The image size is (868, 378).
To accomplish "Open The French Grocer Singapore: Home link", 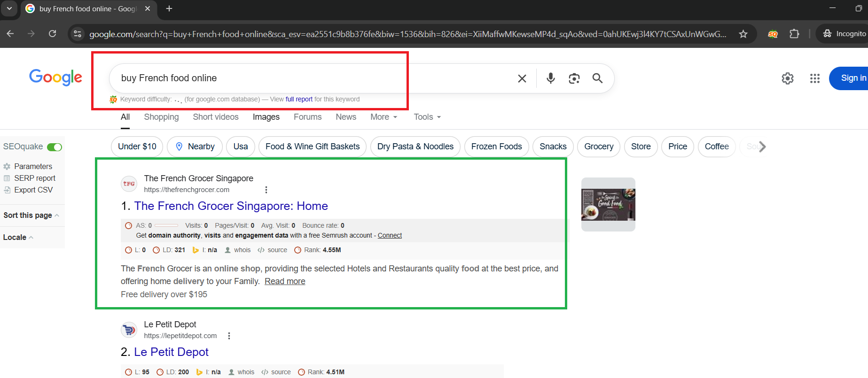I will click(231, 206).
